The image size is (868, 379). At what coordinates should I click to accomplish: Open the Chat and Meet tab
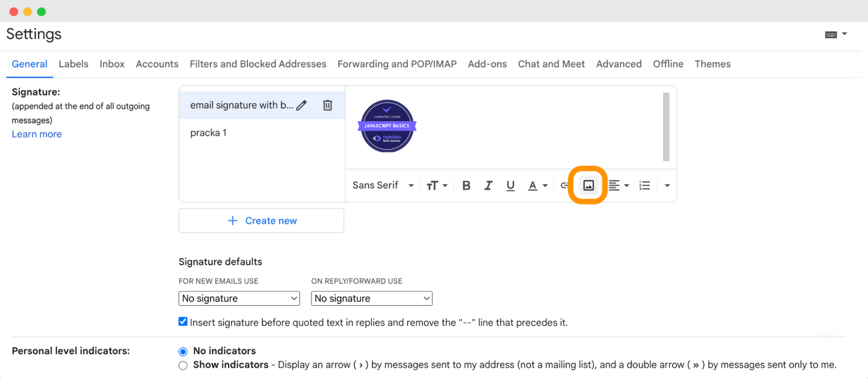tap(551, 64)
